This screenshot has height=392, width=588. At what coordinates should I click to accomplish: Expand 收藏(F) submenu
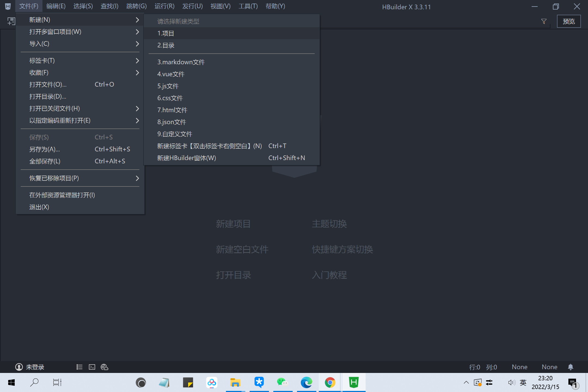80,73
